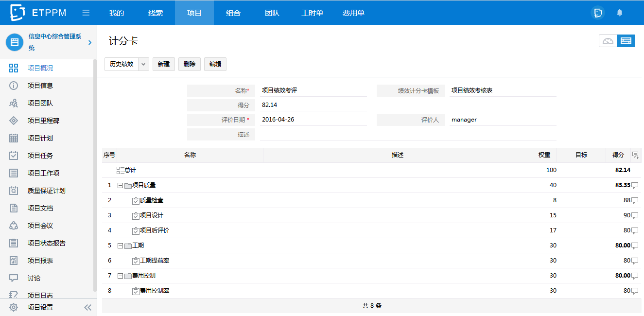
Task: Switch to dashboard gauge view icon
Action: pos(608,41)
